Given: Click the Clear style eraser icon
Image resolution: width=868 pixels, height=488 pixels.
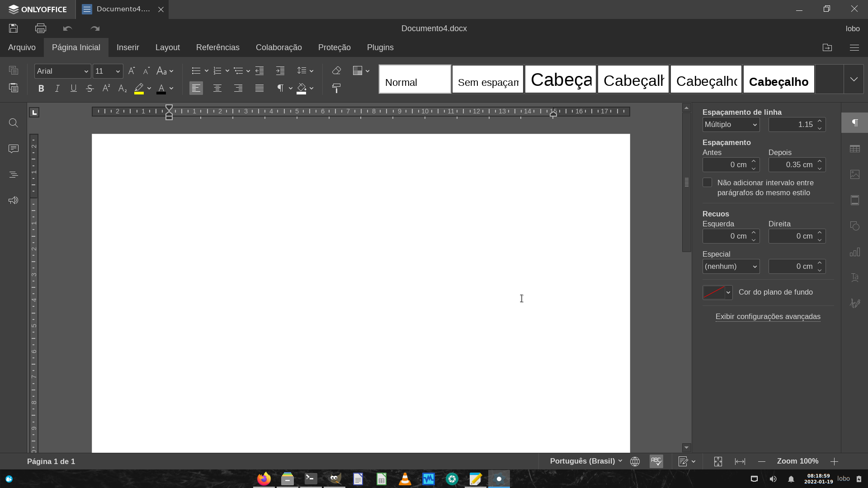Looking at the screenshot, I should (x=336, y=70).
